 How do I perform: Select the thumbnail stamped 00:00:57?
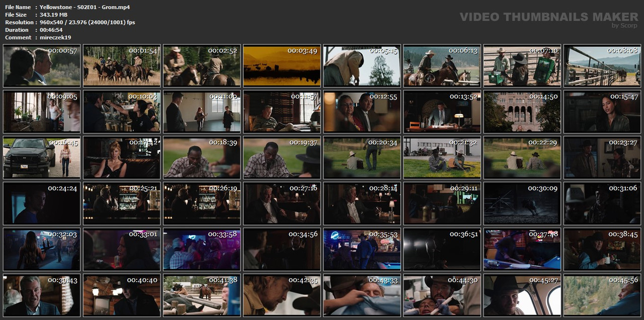click(42, 66)
